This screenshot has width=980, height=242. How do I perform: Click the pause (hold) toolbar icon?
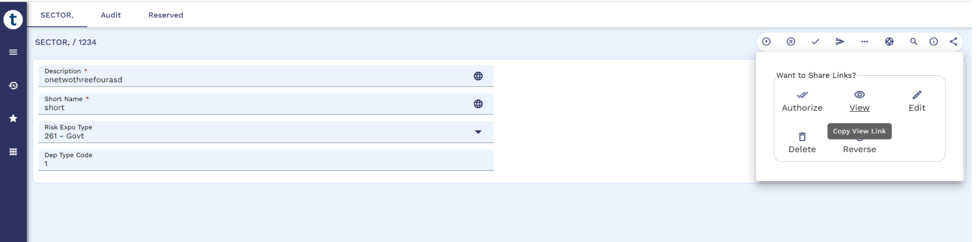(x=791, y=41)
